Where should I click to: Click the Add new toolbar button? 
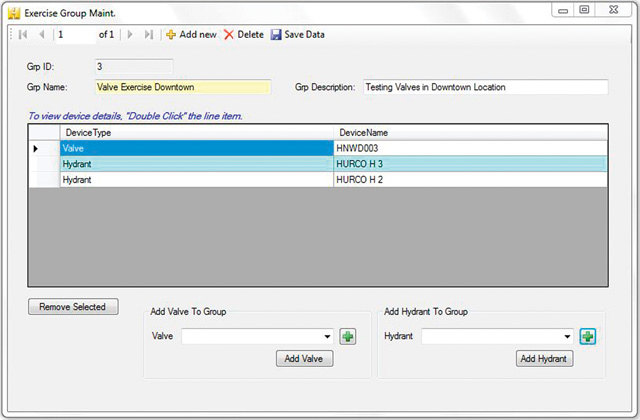click(191, 35)
